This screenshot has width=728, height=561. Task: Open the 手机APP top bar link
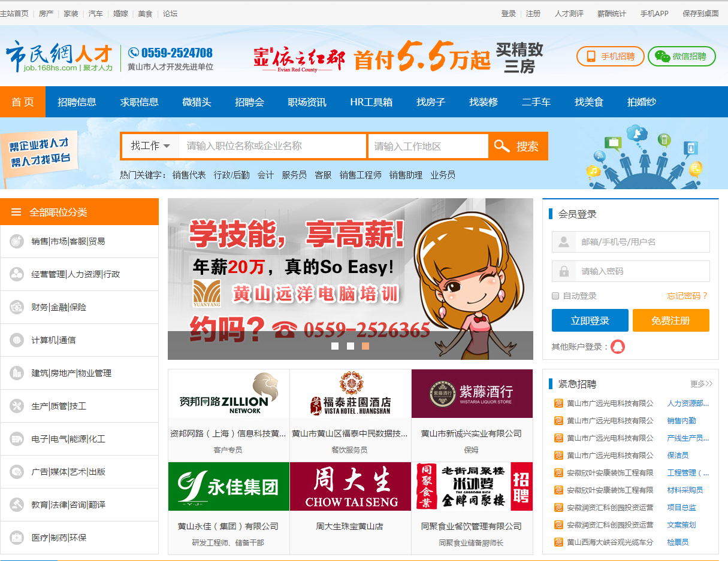point(654,13)
